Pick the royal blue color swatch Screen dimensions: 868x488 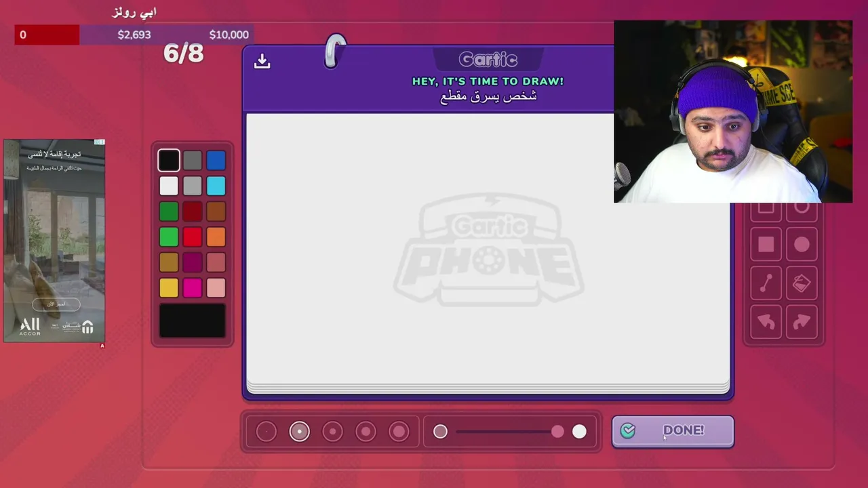point(216,161)
